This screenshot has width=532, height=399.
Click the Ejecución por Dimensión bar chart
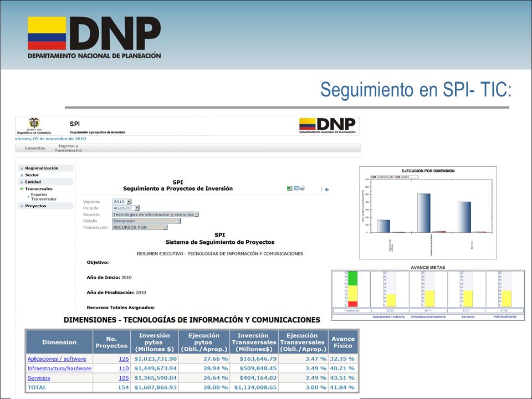tap(428, 213)
